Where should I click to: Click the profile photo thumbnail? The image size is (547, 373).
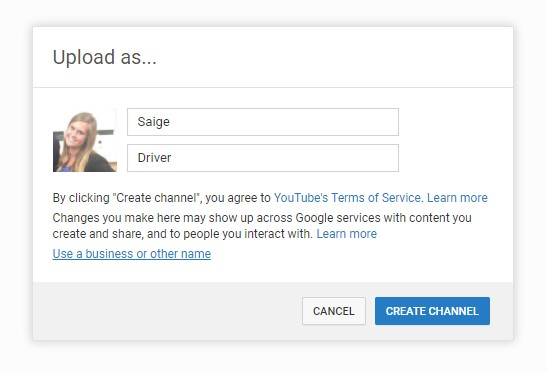[x=85, y=140]
